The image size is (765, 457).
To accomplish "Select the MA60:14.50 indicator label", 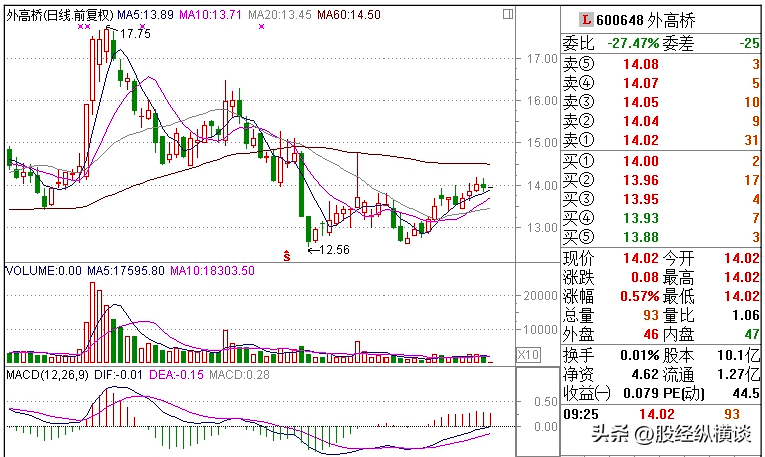I will coord(349,15).
